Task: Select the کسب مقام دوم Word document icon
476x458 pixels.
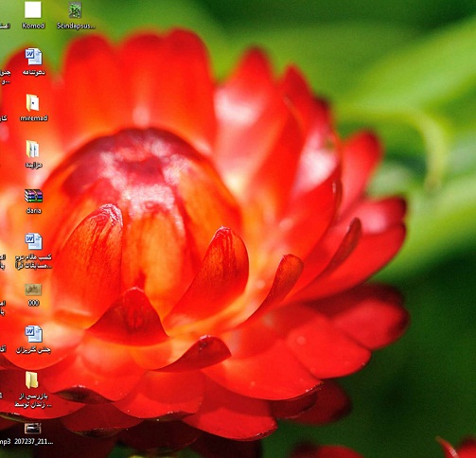Action: [33, 241]
